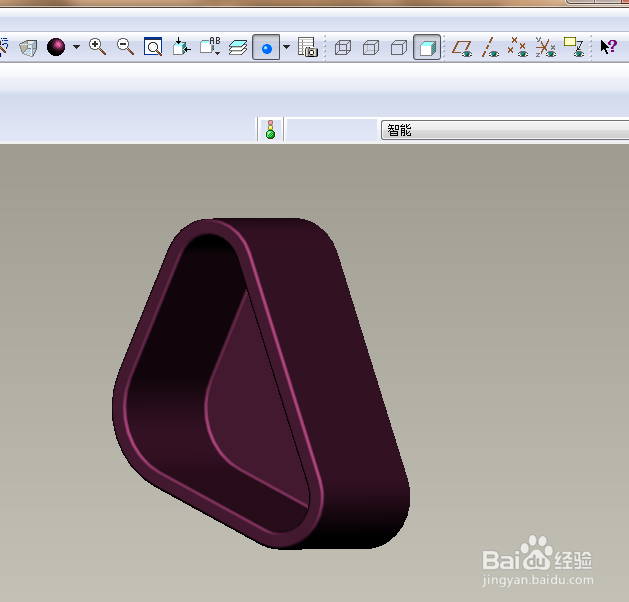The height and width of the screenshot is (602, 629).
Task: Toggle coordinate systems visibility
Action: (546, 47)
